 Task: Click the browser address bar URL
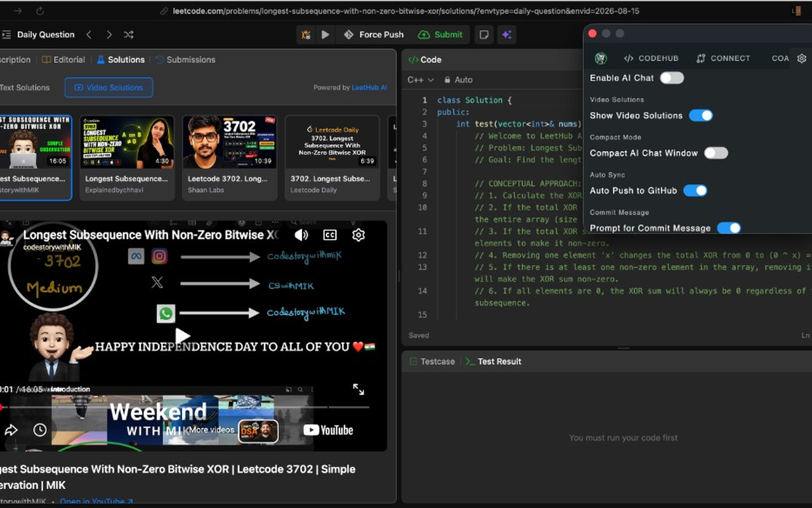pos(406,11)
